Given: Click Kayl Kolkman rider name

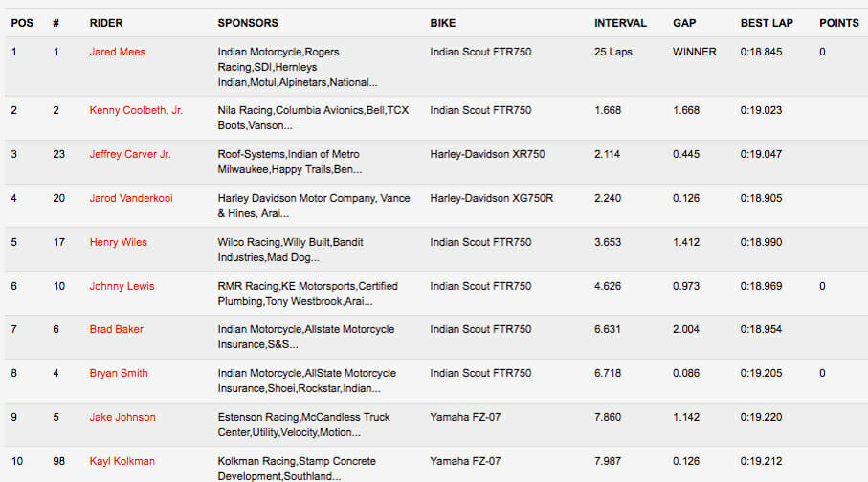Looking at the screenshot, I should pyautogui.click(x=122, y=461).
